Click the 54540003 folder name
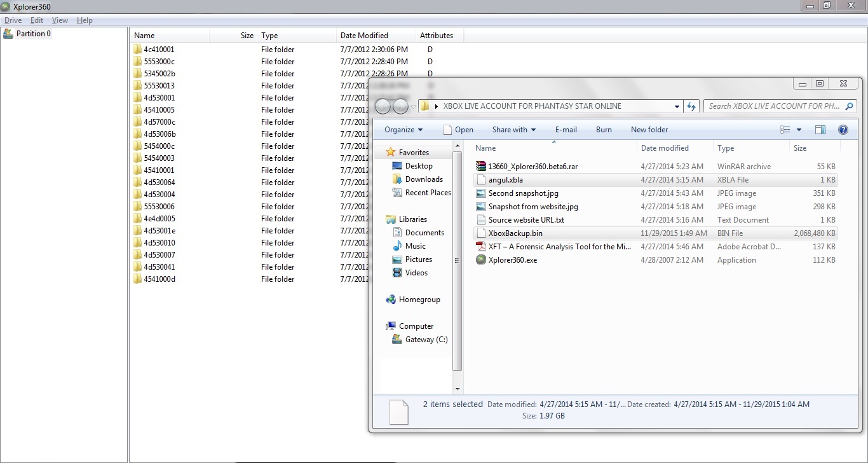The width and height of the screenshot is (868, 463). [159, 158]
